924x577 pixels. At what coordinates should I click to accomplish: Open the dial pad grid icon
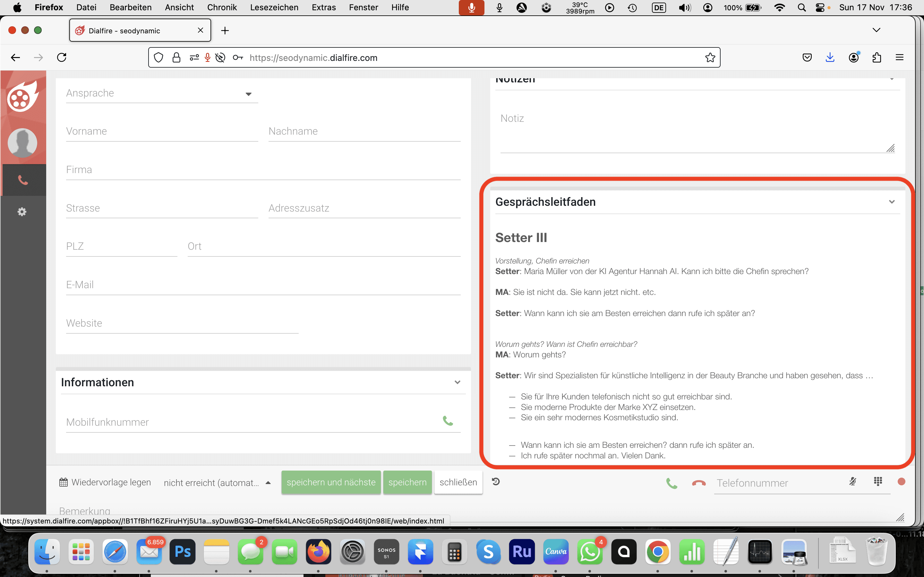coord(878,481)
